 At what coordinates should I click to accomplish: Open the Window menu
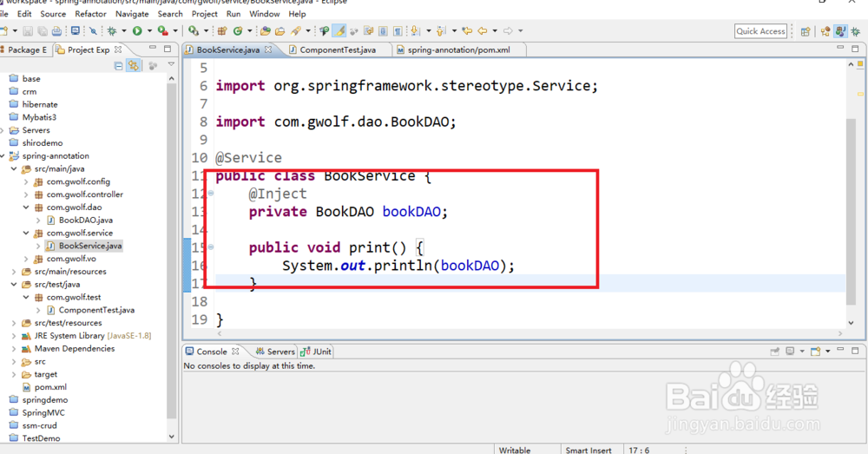[x=264, y=14]
